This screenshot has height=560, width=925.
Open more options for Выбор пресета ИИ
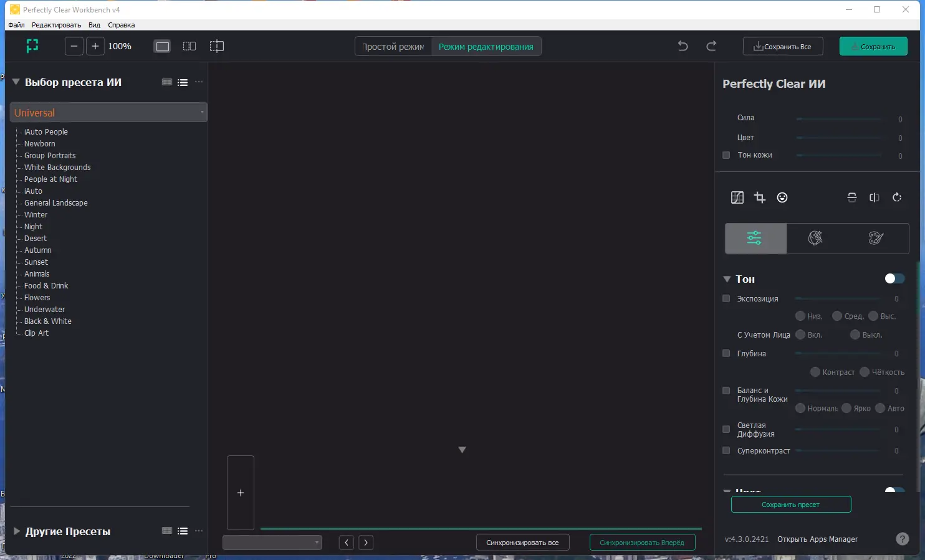click(199, 82)
